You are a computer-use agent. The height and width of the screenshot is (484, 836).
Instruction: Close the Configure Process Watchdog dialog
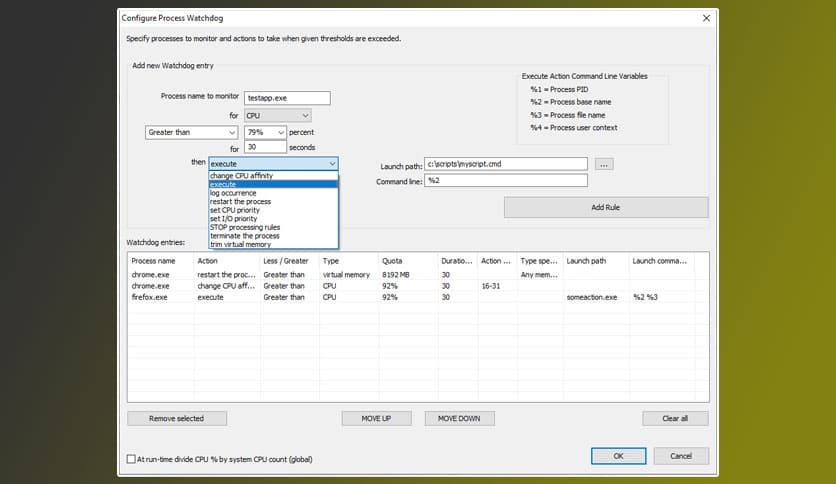pyautogui.click(x=706, y=18)
